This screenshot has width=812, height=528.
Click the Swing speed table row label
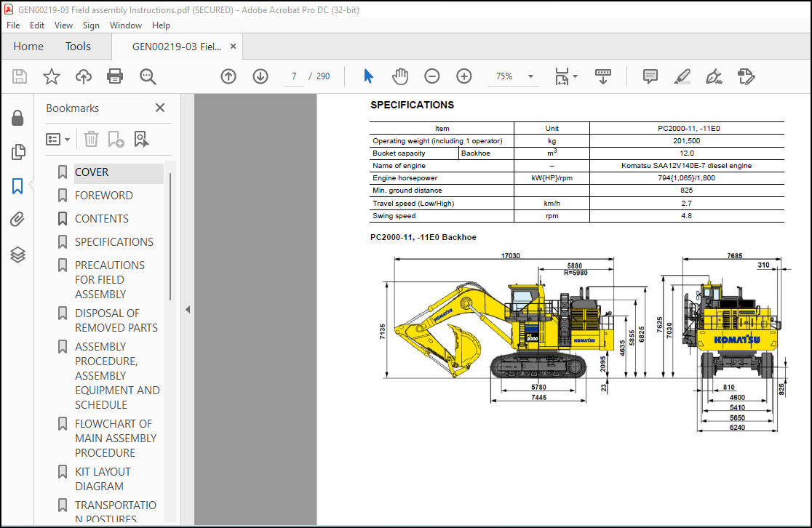394,216
